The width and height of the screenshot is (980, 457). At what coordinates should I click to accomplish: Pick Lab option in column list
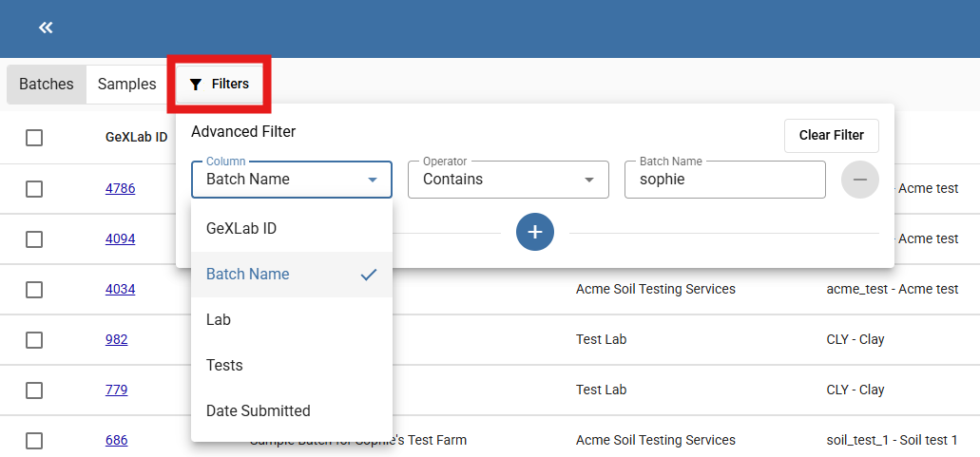[219, 320]
